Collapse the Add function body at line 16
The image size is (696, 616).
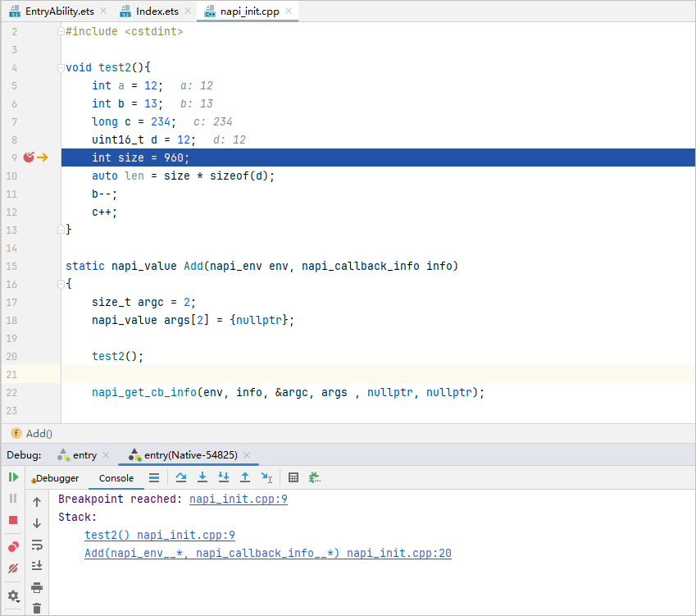coord(61,284)
